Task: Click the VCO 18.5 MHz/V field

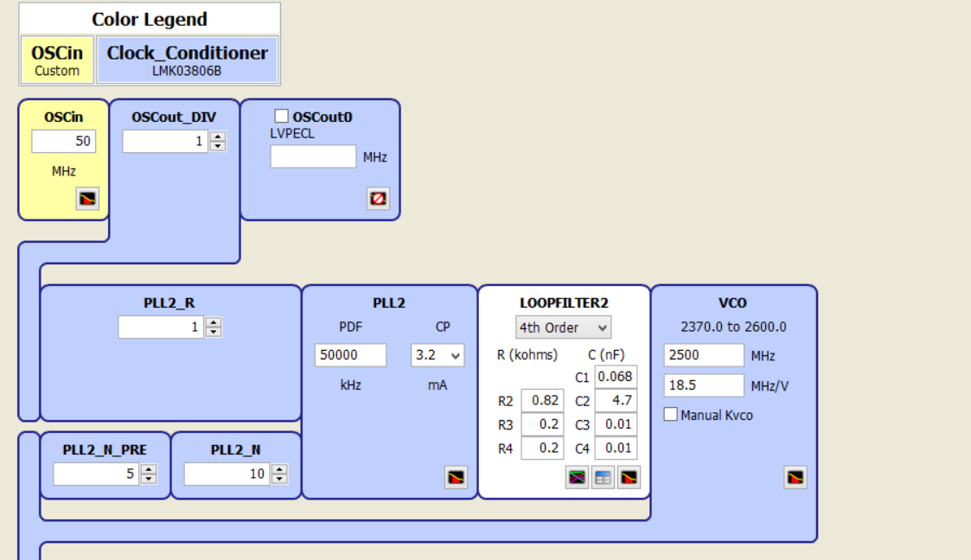Action: coord(704,385)
